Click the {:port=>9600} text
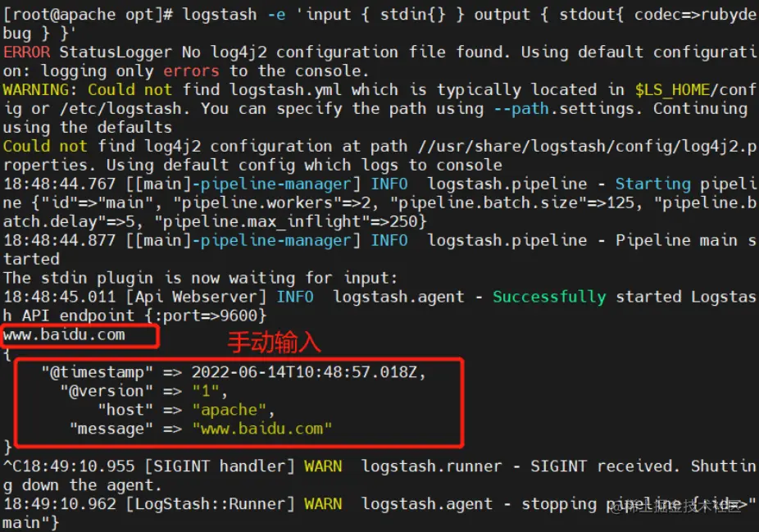The height and width of the screenshot is (532, 759). (x=206, y=316)
